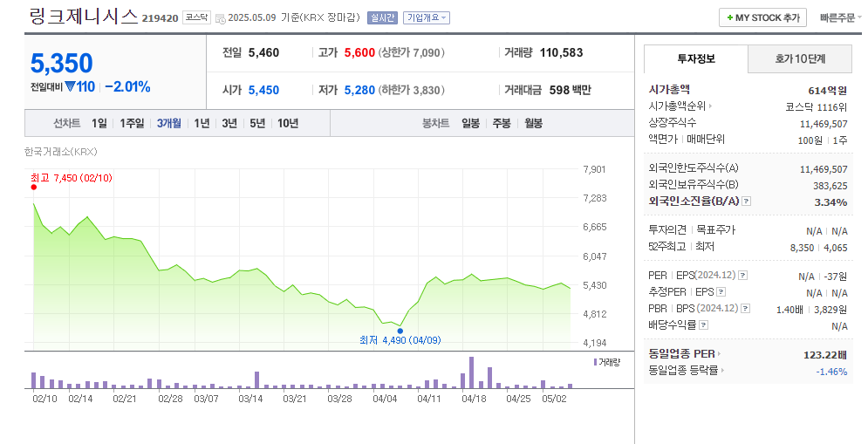Select the 1일 line chart period
Image resolution: width=868 pixels, height=444 pixels.
99,123
